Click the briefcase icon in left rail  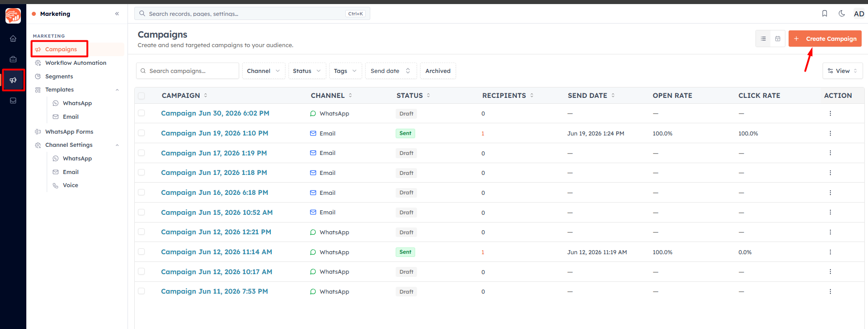pos(13,59)
